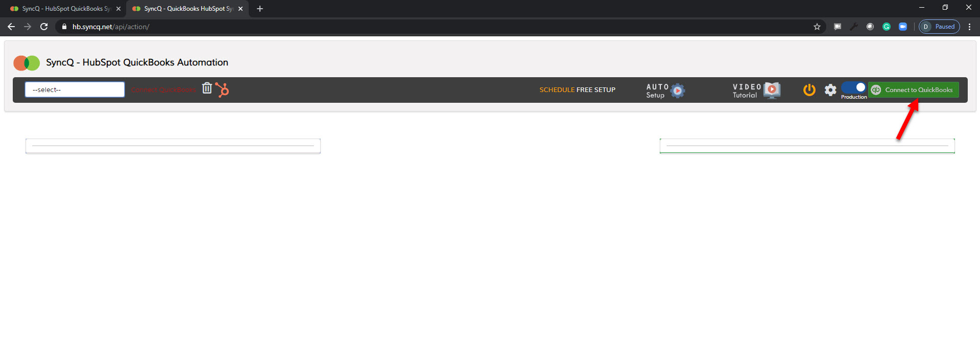Go forward in browser history
Image resolution: width=980 pixels, height=339 pixels.
pos(28,27)
